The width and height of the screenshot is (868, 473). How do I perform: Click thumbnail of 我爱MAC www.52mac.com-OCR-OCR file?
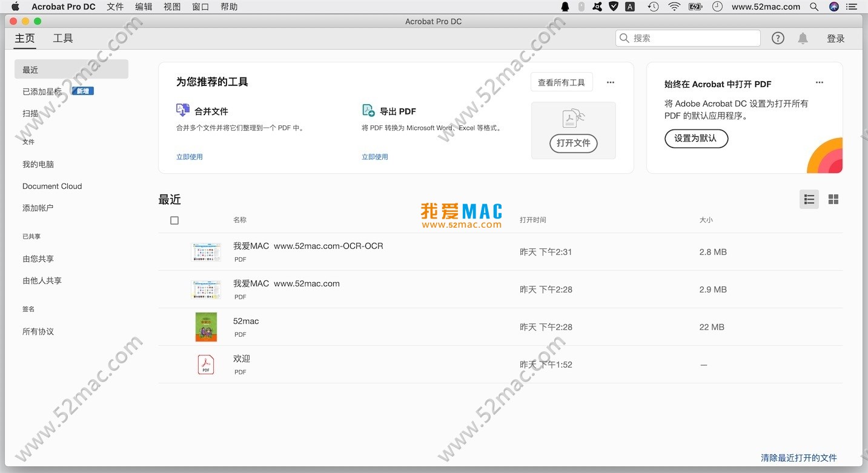click(206, 252)
